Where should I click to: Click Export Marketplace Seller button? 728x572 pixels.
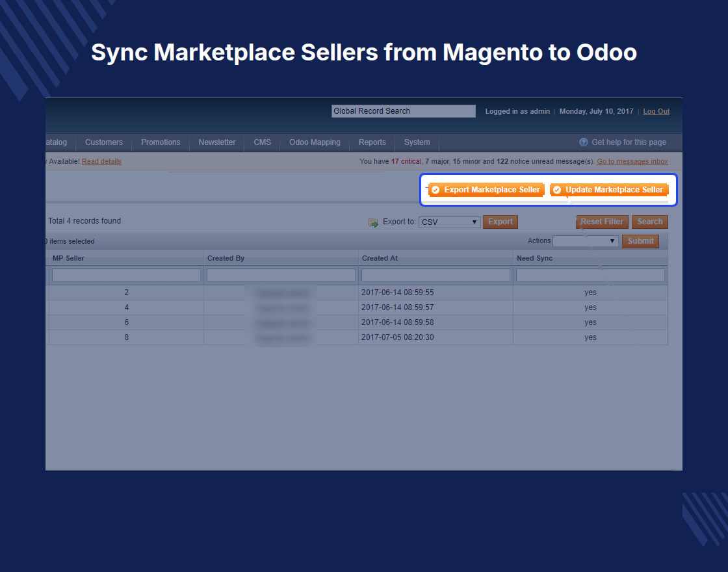pos(486,189)
